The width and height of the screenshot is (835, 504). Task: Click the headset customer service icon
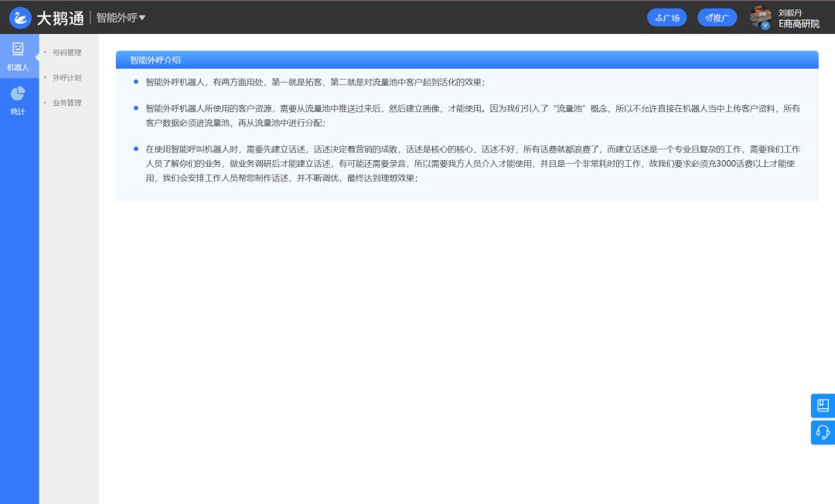[x=823, y=433]
